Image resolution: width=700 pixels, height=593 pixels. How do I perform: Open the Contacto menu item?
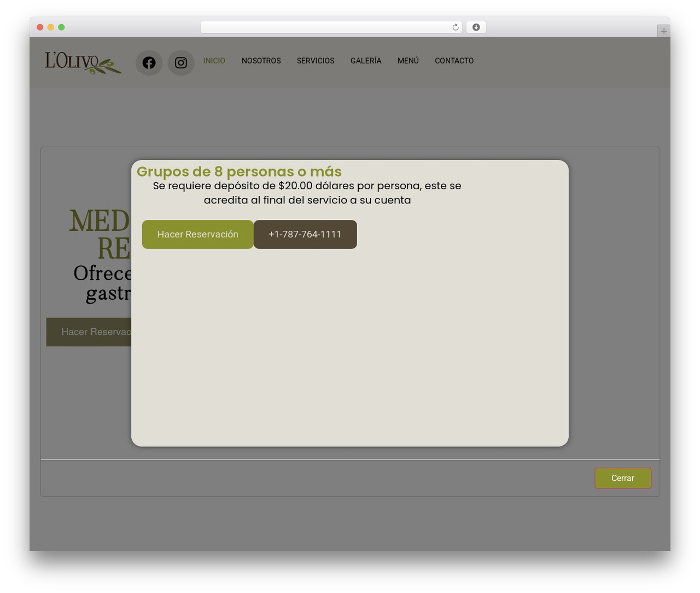(x=454, y=61)
